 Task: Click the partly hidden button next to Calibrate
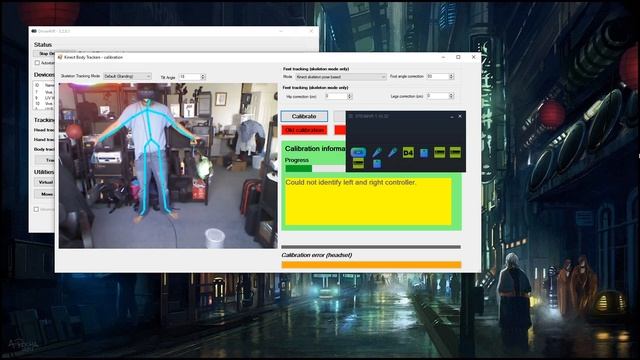340,116
